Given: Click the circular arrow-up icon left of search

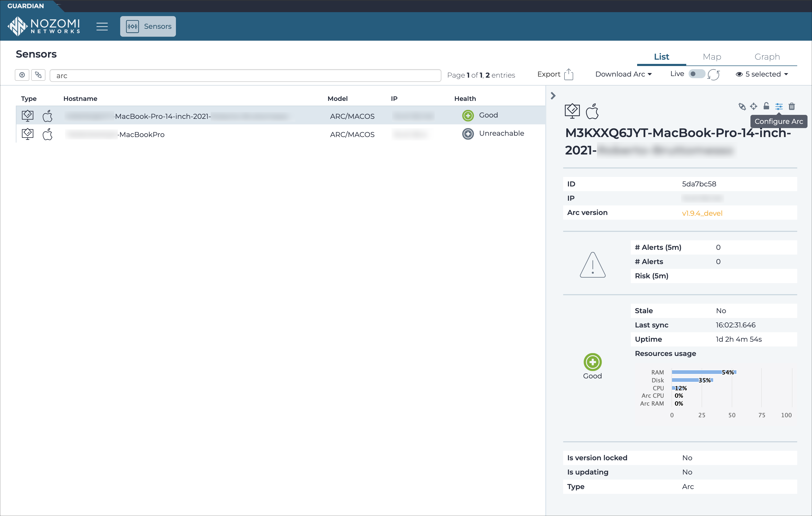Looking at the screenshot, I should [22, 75].
